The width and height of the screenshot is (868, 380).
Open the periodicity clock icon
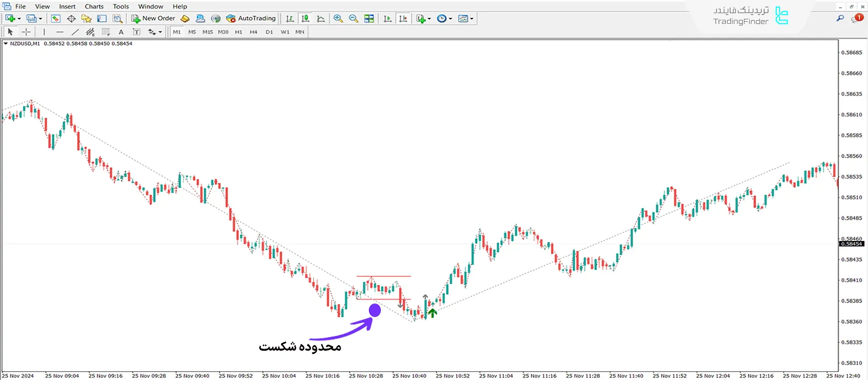click(x=442, y=18)
